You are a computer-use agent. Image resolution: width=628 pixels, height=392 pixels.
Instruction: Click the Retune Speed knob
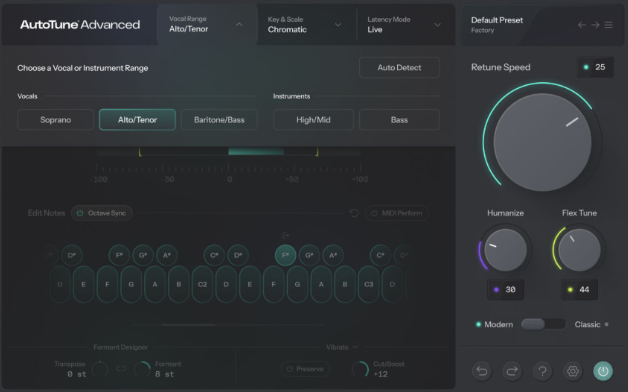(542, 143)
